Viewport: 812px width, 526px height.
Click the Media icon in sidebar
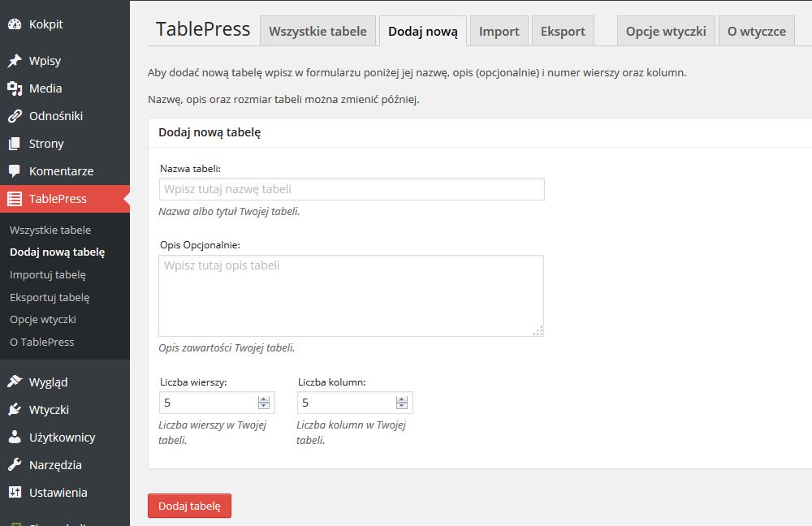tap(15, 88)
